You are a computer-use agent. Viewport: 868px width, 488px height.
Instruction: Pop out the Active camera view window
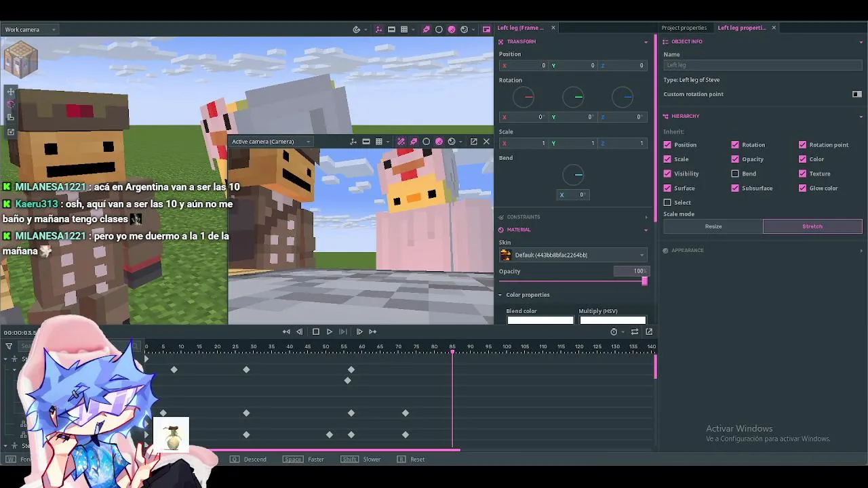click(474, 142)
